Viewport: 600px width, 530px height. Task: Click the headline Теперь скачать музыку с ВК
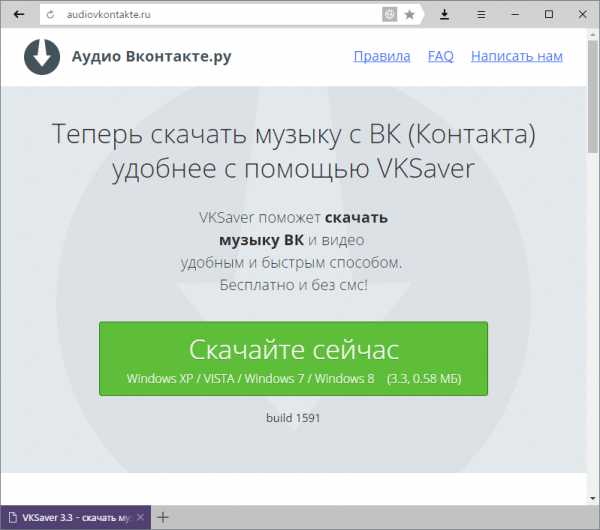(x=293, y=151)
